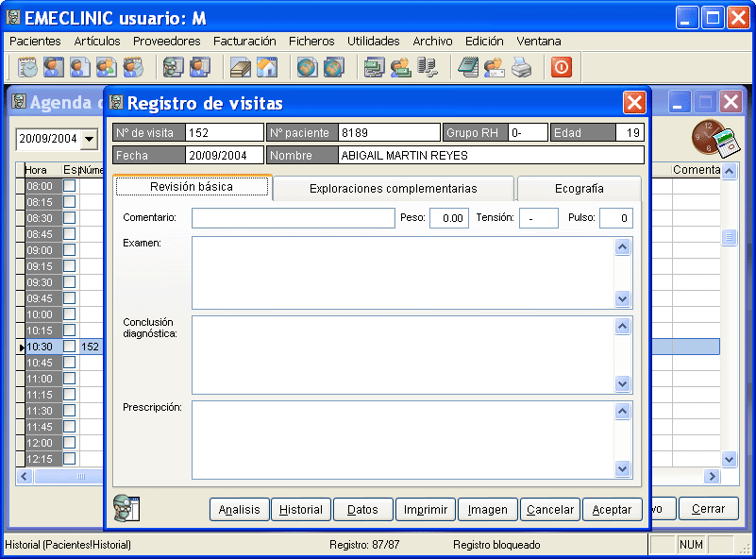Click the person with ID card icon
This screenshot has height=559, width=756.
pyautogui.click(x=495, y=67)
